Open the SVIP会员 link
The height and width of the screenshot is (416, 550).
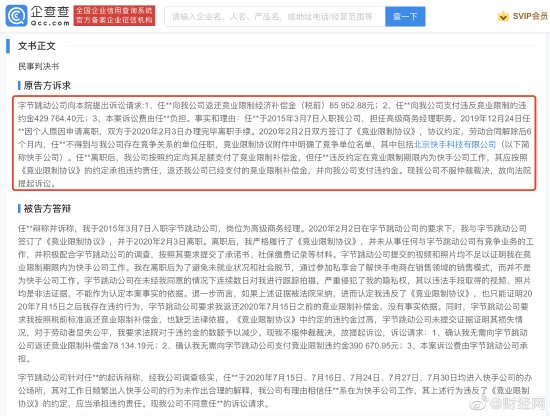530,16
